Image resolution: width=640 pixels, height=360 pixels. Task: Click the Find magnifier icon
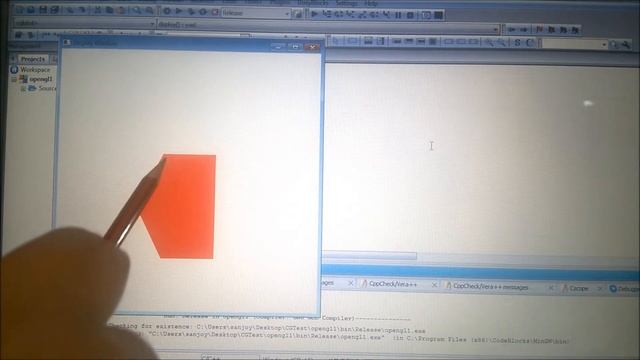(137, 11)
